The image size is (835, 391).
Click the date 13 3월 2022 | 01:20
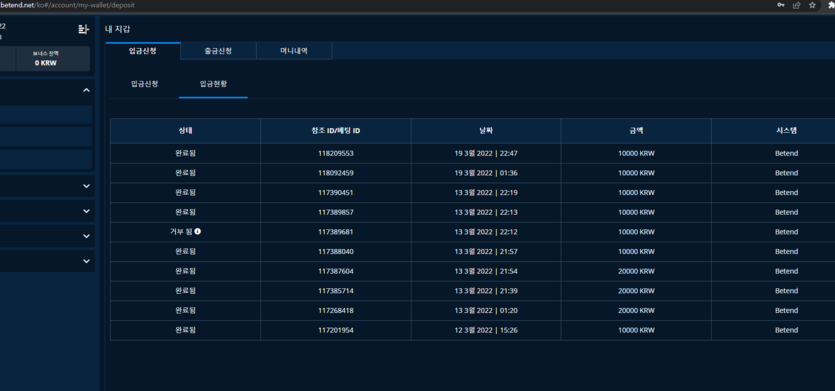pyautogui.click(x=486, y=311)
